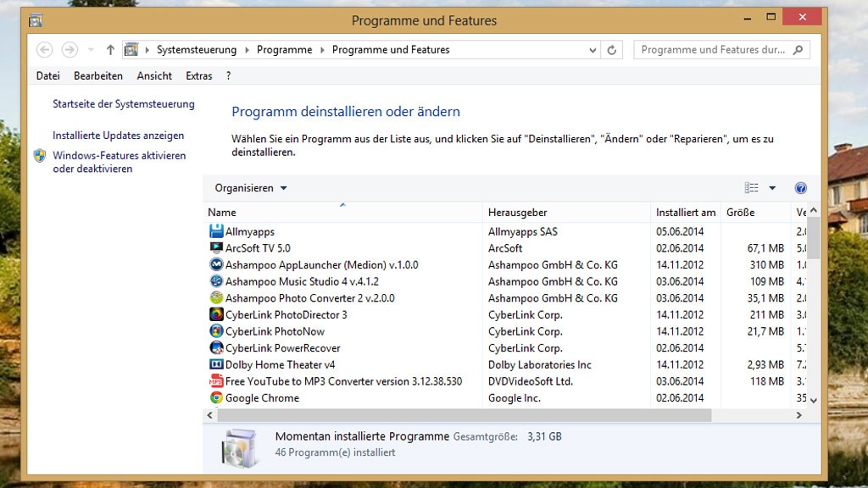Select the ArcSoft TV 5.0 icon

[214, 247]
